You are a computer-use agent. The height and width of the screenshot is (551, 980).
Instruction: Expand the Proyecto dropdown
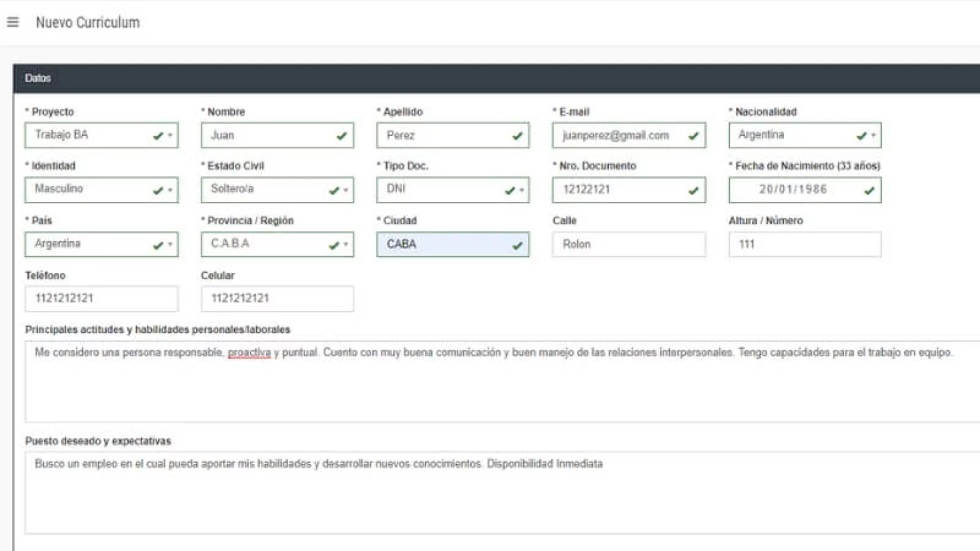(x=101, y=135)
